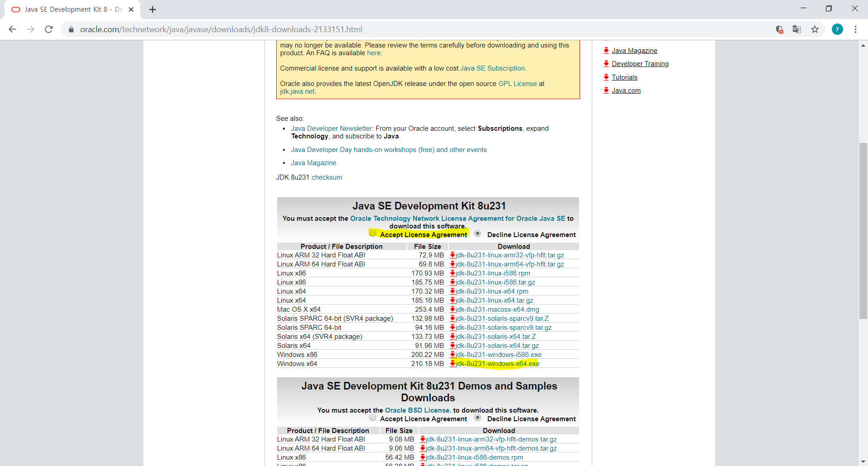Download jdk-8u231-linux-x64.rpm

click(492, 291)
